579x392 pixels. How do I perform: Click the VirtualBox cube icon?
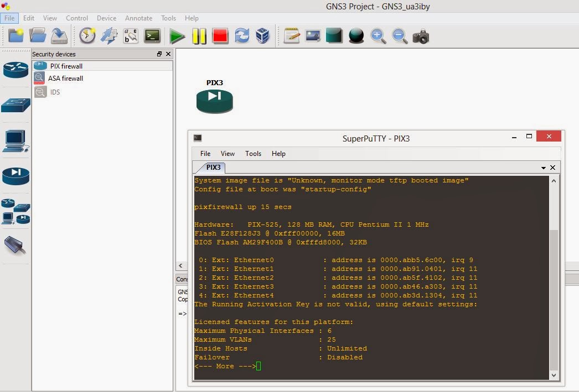point(263,36)
